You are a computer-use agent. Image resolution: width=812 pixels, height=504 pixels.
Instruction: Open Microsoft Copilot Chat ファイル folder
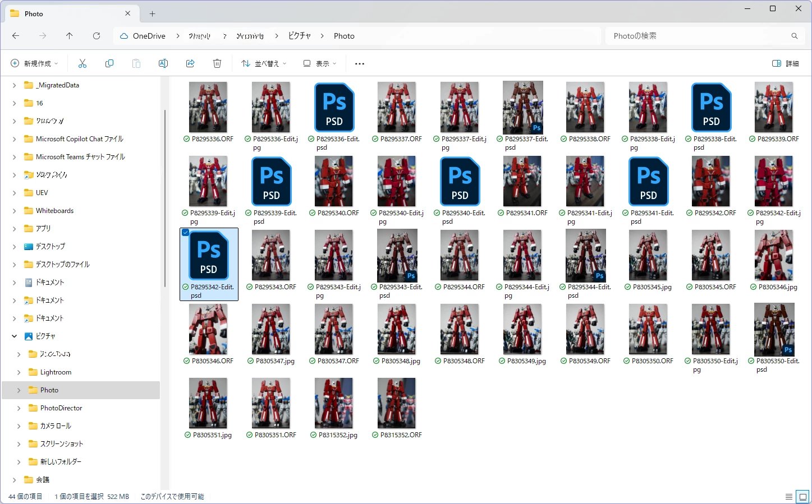[x=80, y=139]
